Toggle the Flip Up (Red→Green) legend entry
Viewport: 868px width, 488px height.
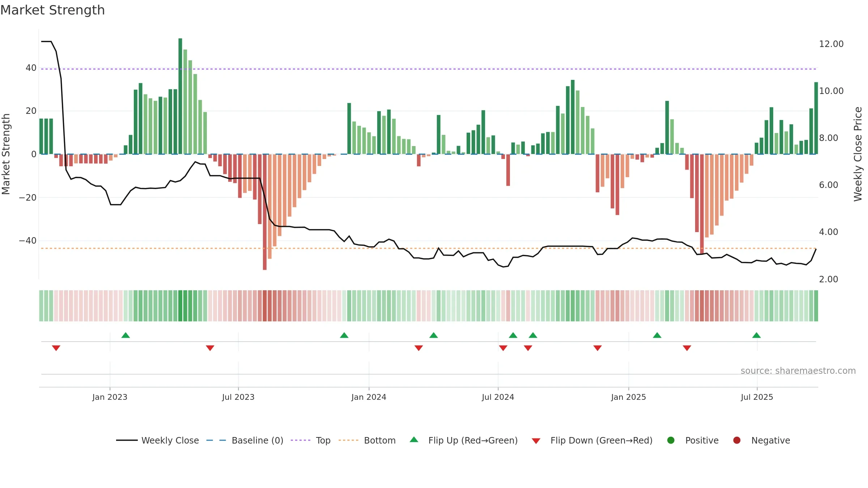464,440
